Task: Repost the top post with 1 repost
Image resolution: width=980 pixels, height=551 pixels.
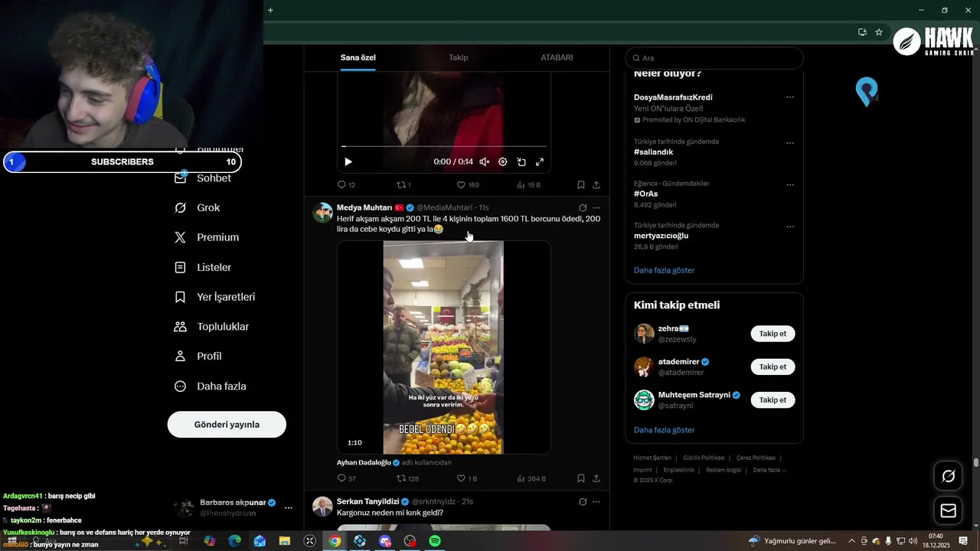Action: 403,185
